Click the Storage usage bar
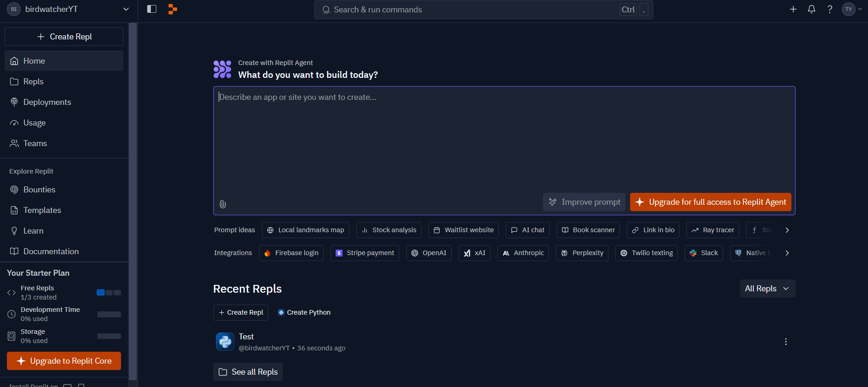Screen dimensions: 868x387 [x=109, y=336]
